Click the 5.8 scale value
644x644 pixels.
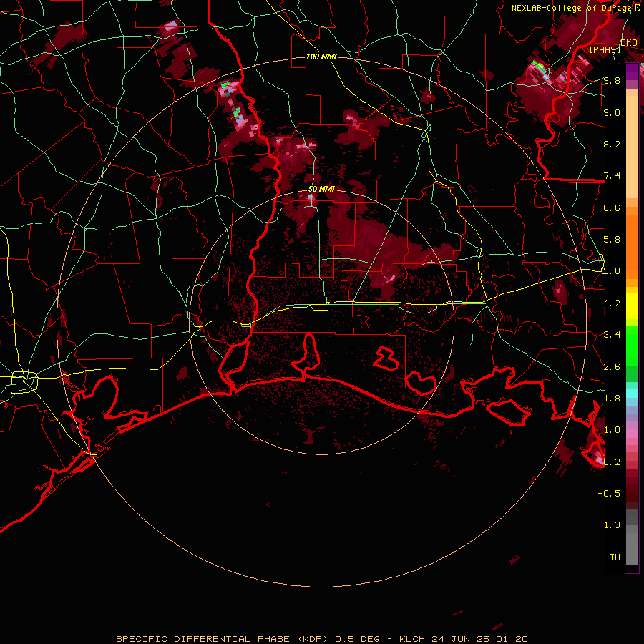[612, 240]
